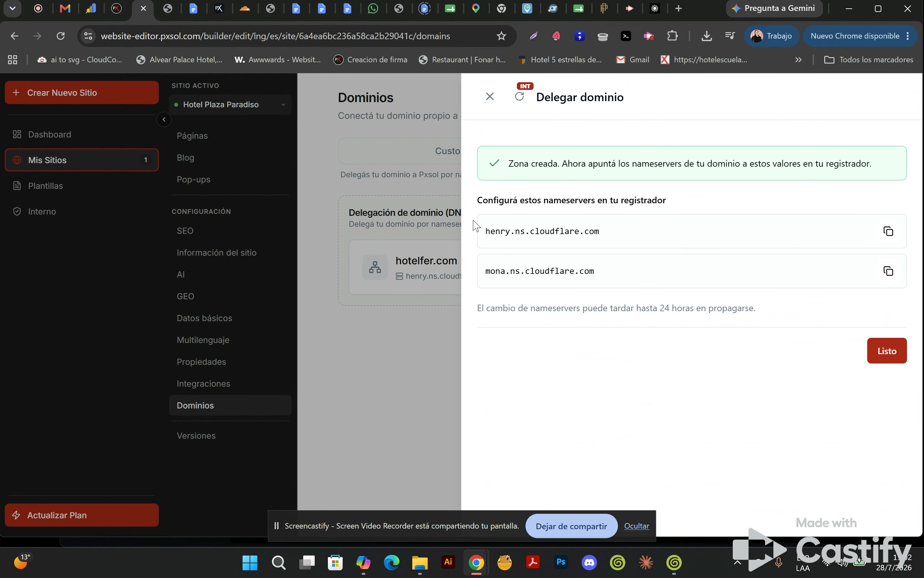Open Dashboard in the sidebar
Viewport: 924px width, 578px height.
(x=82, y=135)
